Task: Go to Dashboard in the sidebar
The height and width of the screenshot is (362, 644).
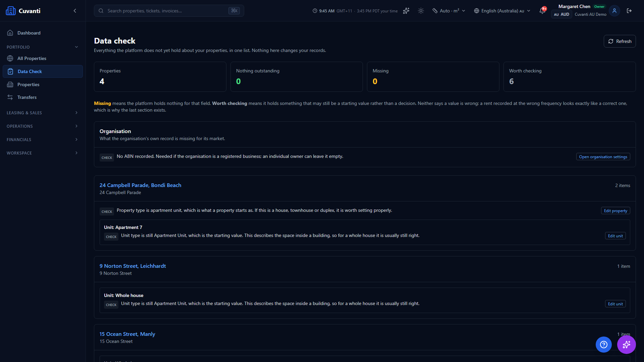Action: click(x=43, y=33)
